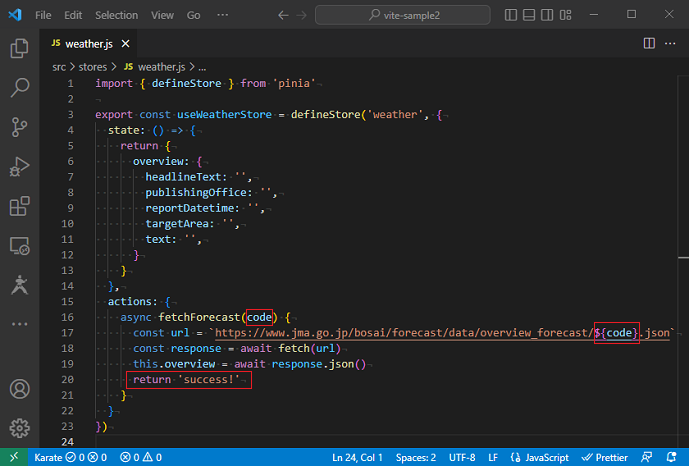Open the Karate extension view
The image size is (689, 466).
pos(19,285)
